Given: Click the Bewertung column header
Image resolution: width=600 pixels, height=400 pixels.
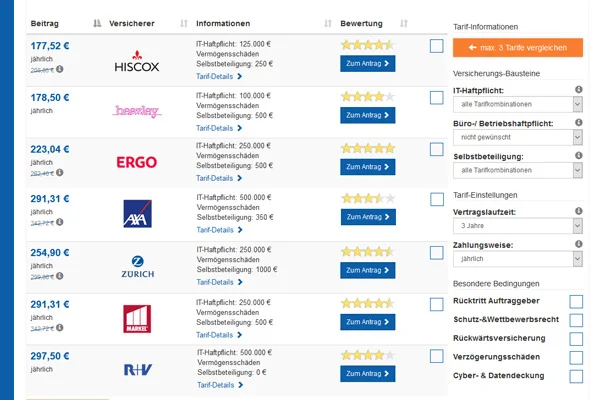Looking at the screenshot, I should point(361,24).
